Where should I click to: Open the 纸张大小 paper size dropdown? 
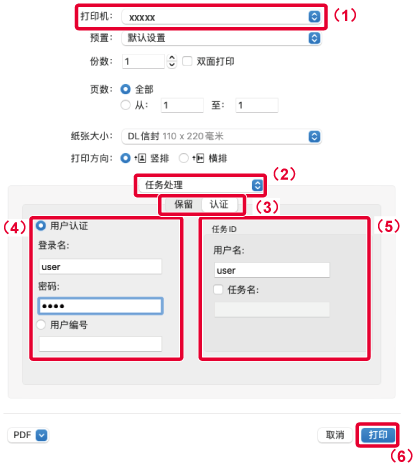click(221, 136)
